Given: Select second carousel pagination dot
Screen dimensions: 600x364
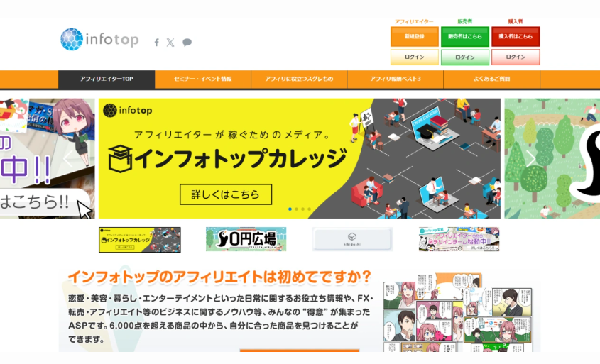Looking at the screenshot, I should click(296, 209).
